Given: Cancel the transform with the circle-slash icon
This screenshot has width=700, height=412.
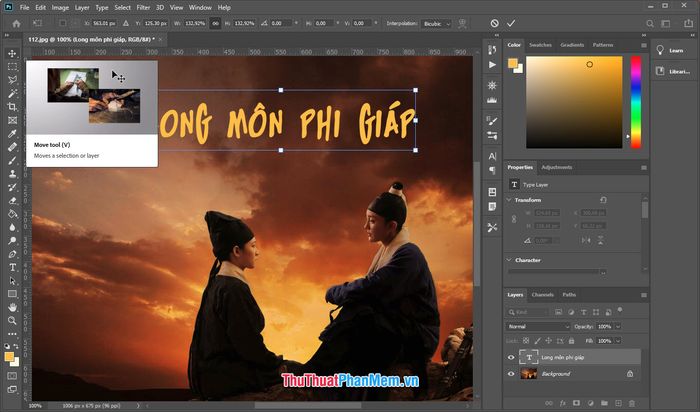Looking at the screenshot, I should click(x=494, y=23).
